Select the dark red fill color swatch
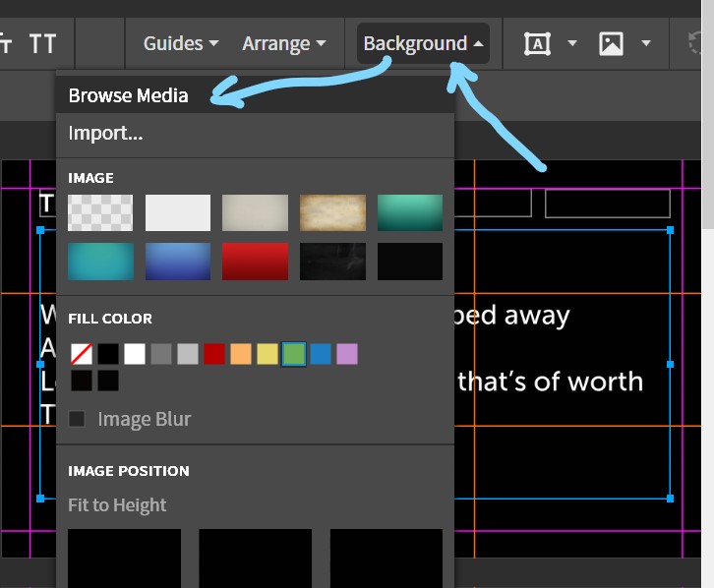 (x=214, y=354)
